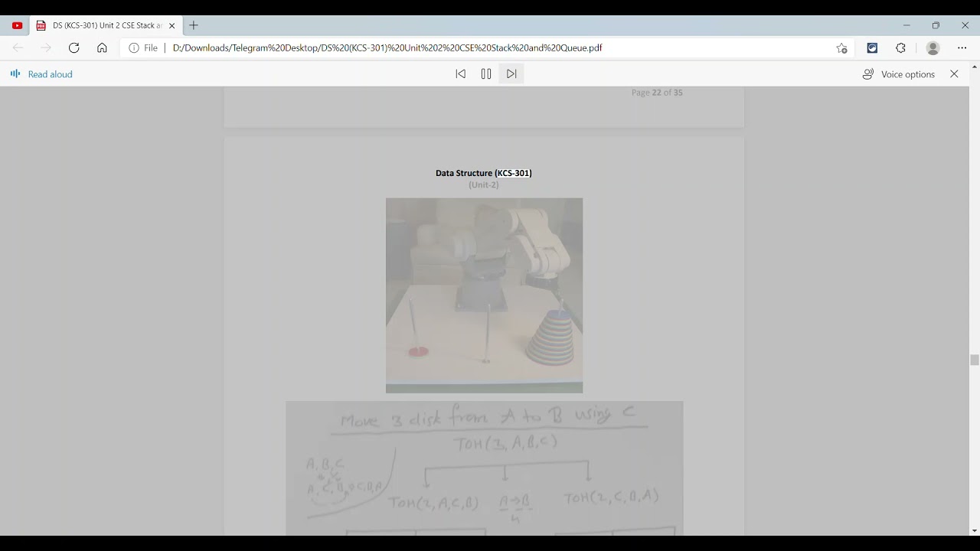The width and height of the screenshot is (980, 551).
Task: Click the scrollbar down arrow
Action: point(975,530)
